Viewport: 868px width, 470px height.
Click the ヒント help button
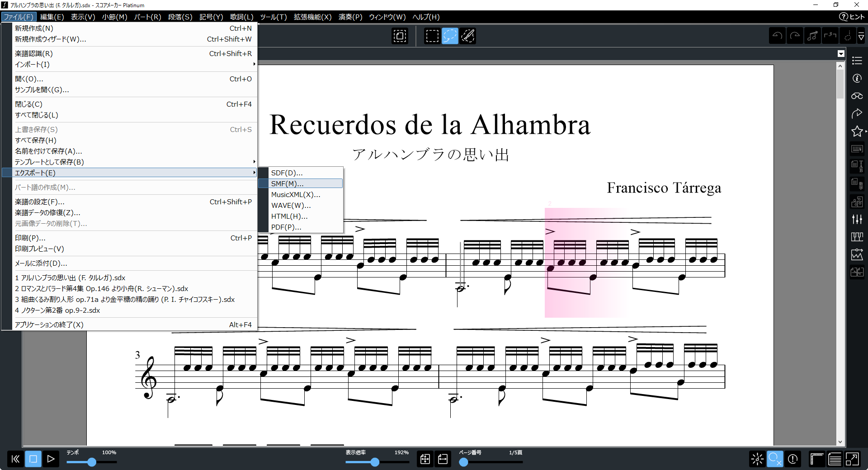pyautogui.click(x=852, y=17)
